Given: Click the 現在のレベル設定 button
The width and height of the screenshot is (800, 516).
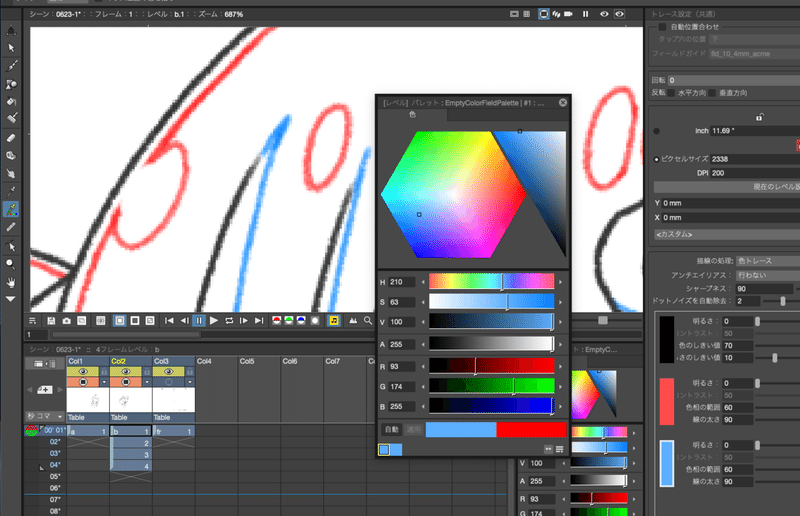Looking at the screenshot, I should (x=727, y=187).
